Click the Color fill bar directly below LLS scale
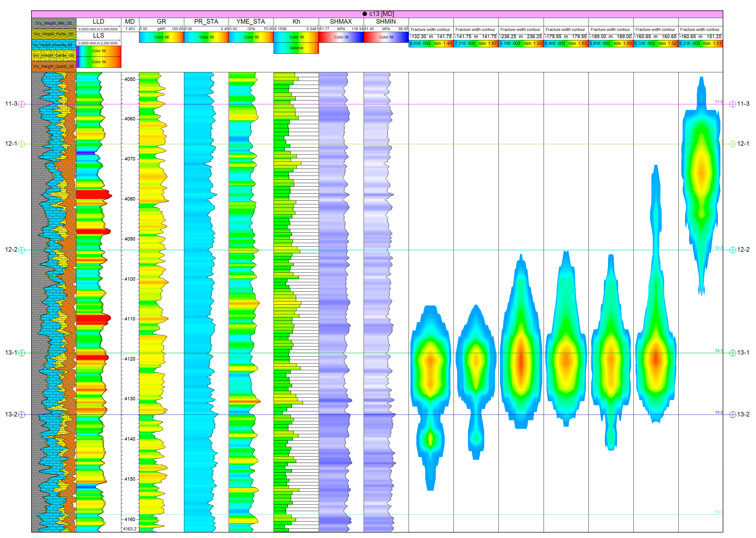This screenshot has width=756, height=538. tap(99, 51)
